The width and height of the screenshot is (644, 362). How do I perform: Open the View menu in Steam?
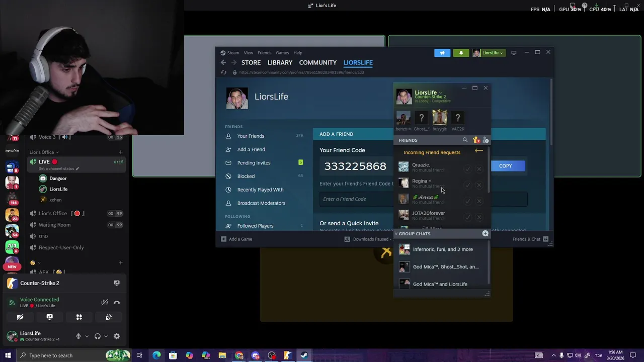(x=249, y=53)
